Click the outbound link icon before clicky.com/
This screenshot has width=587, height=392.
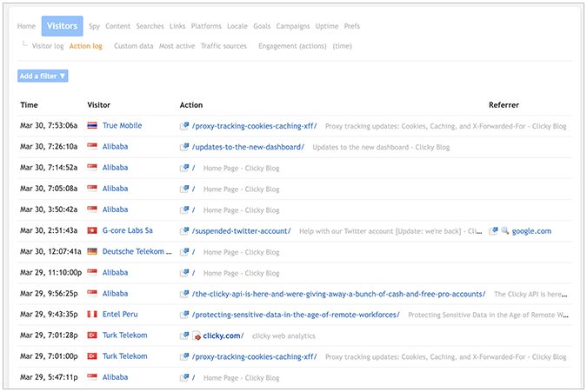(197, 336)
